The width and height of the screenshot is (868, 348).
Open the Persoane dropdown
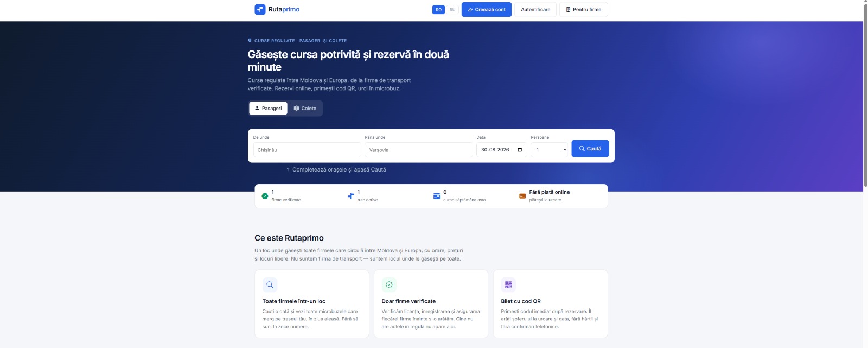click(x=549, y=150)
